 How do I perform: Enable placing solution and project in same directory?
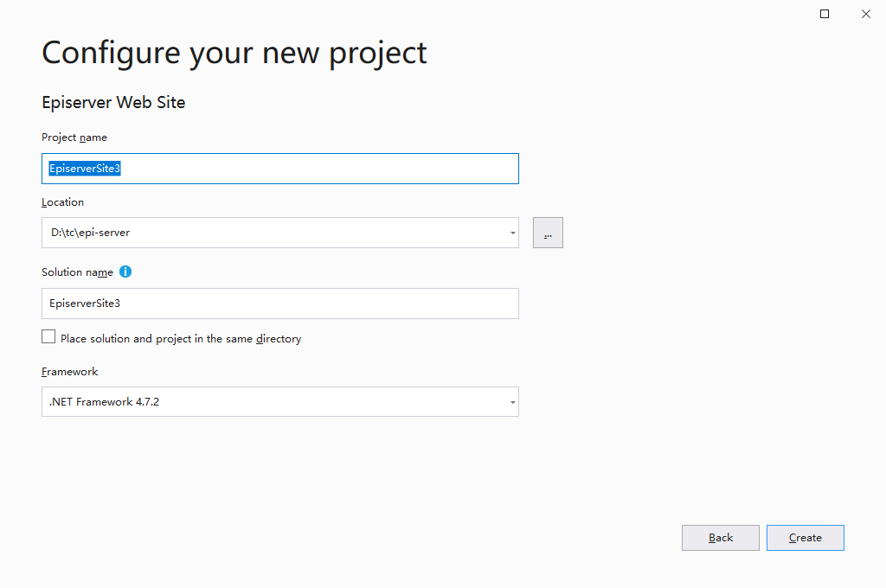(48, 337)
